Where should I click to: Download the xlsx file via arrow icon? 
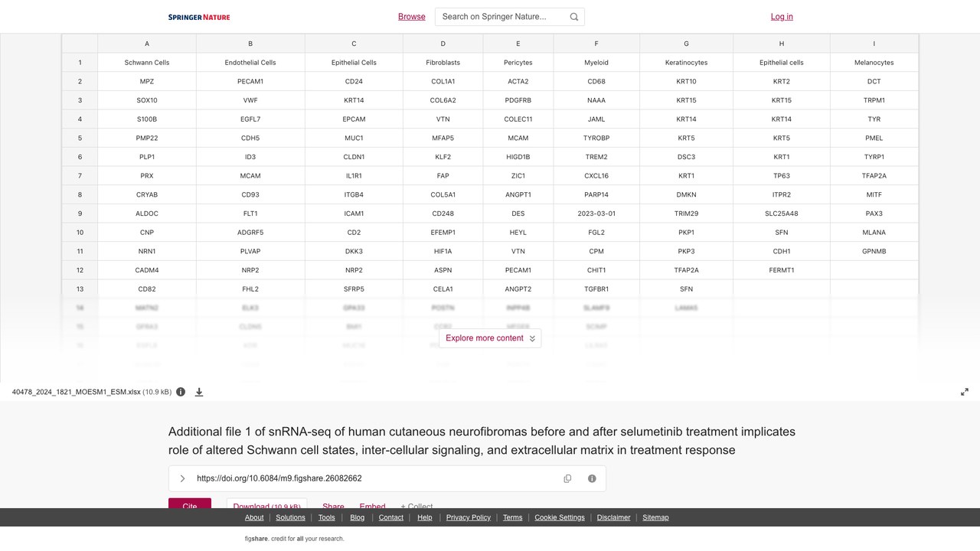pos(199,392)
